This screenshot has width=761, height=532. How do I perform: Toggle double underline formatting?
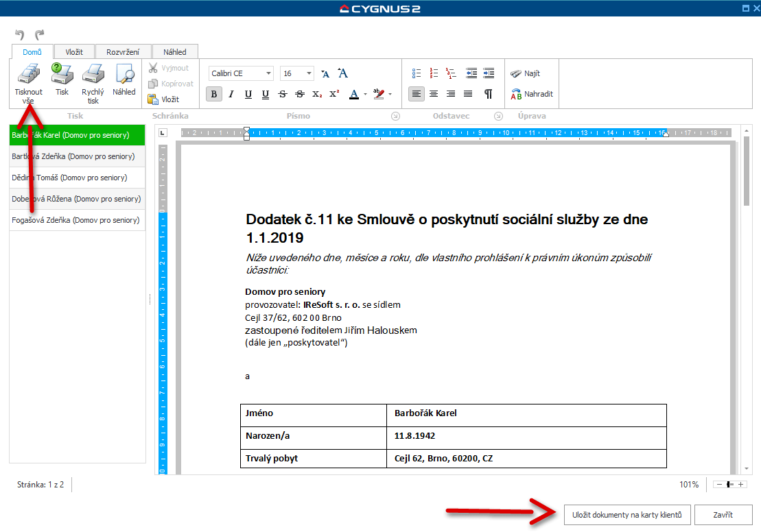pos(265,94)
